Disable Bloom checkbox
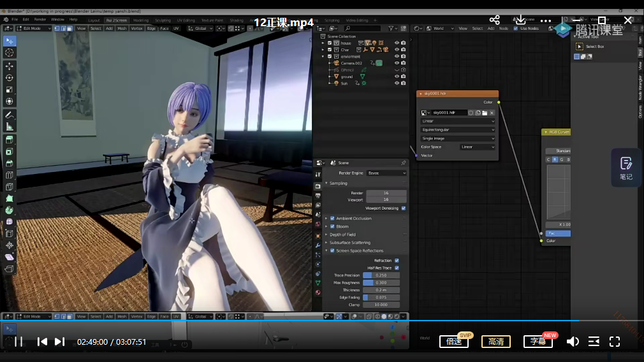The height and width of the screenshot is (362, 644). point(332,226)
